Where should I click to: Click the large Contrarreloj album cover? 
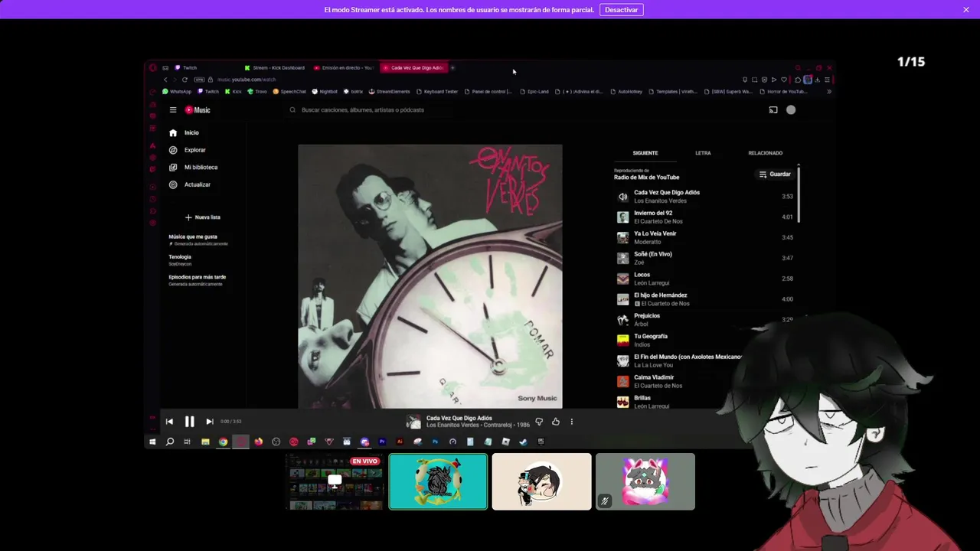click(430, 276)
